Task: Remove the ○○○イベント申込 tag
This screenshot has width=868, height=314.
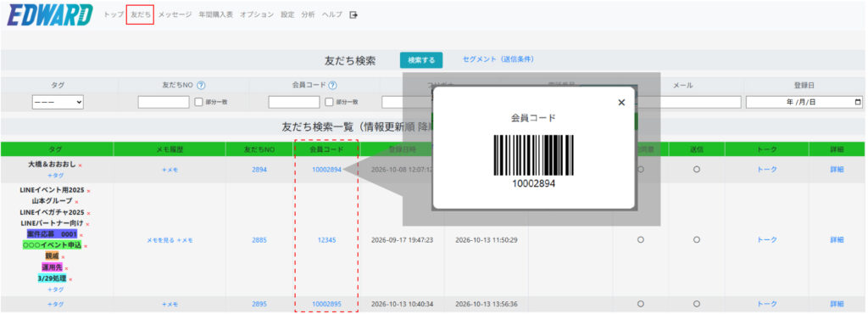Action: pos(86,246)
